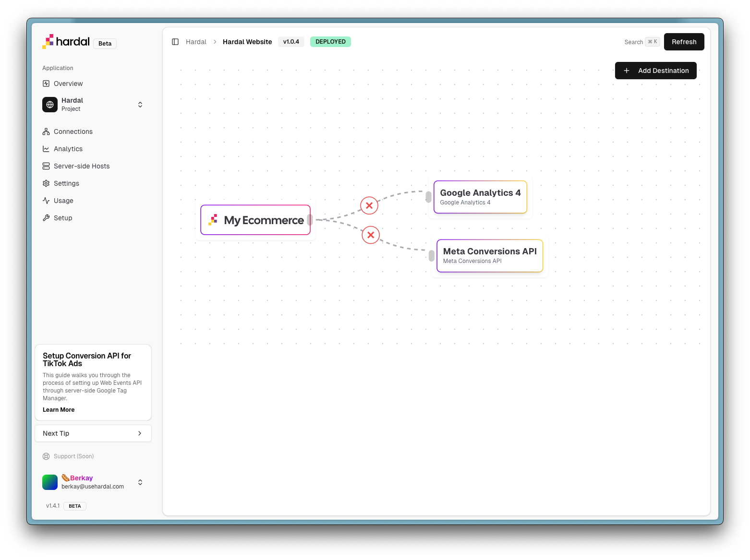Image resolution: width=750 pixels, height=560 pixels.
Task: Click the Next Tip button
Action: point(93,433)
